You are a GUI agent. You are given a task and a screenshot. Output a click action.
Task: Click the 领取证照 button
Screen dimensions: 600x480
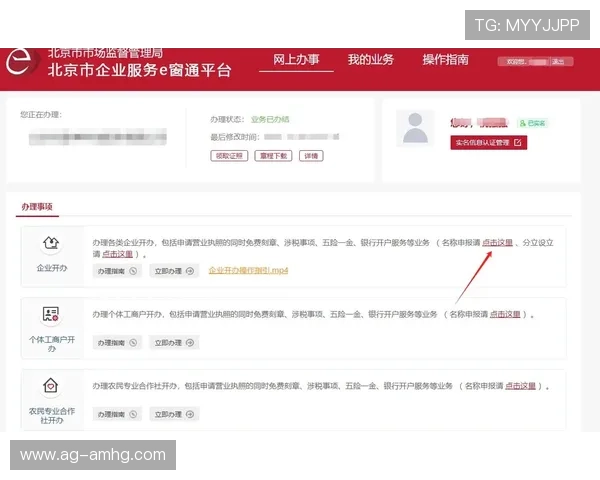tap(229, 156)
